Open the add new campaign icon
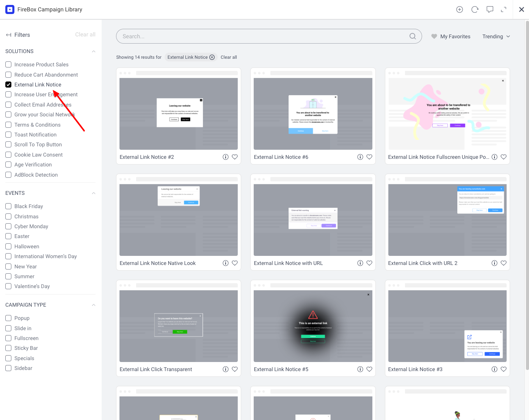Screen dimensions: 529x420 click(x=459, y=9)
